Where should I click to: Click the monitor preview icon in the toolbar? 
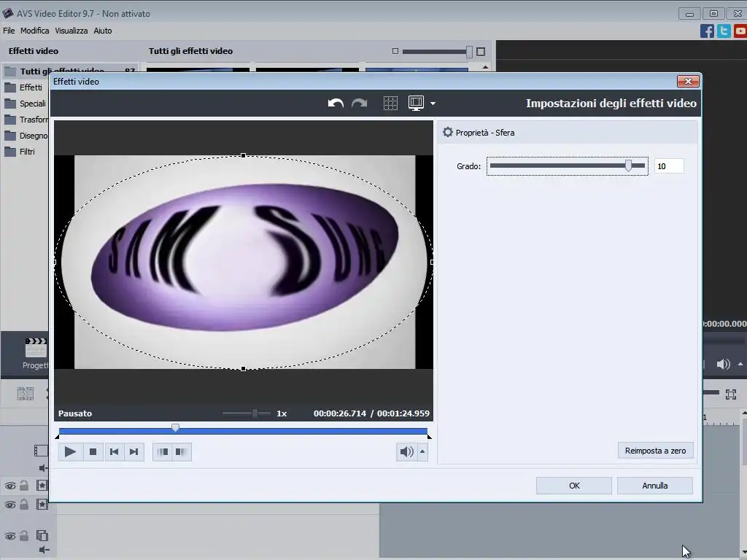[x=416, y=104]
